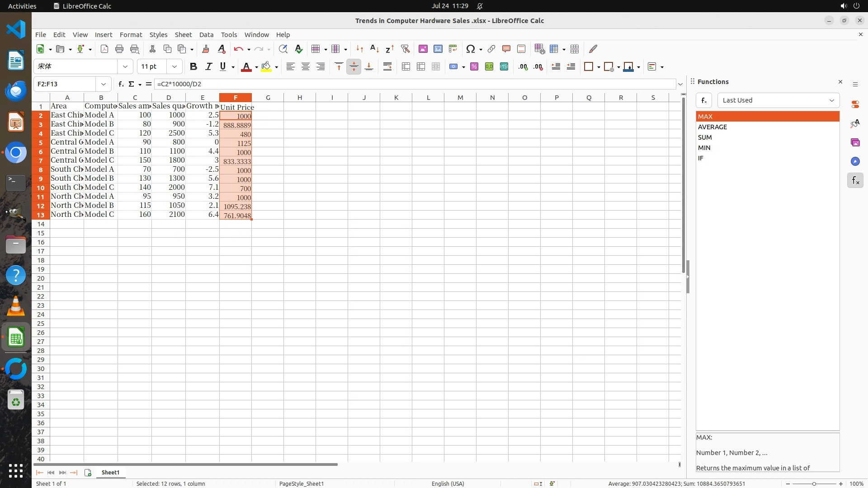Viewport: 868px width, 488px height.
Task: Select the Sheet1 tab
Action: (x=110, y=472)
